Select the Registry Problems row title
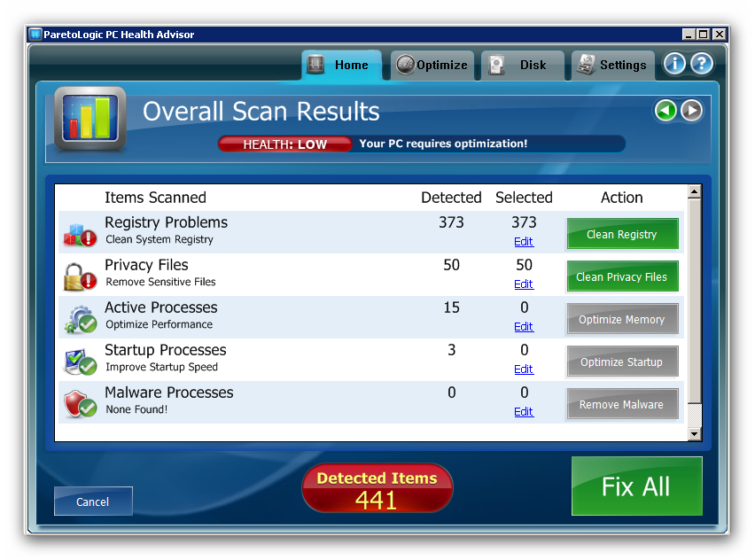Image resolution: width=755 pixels, height=560 pixels. pos(166,222)
